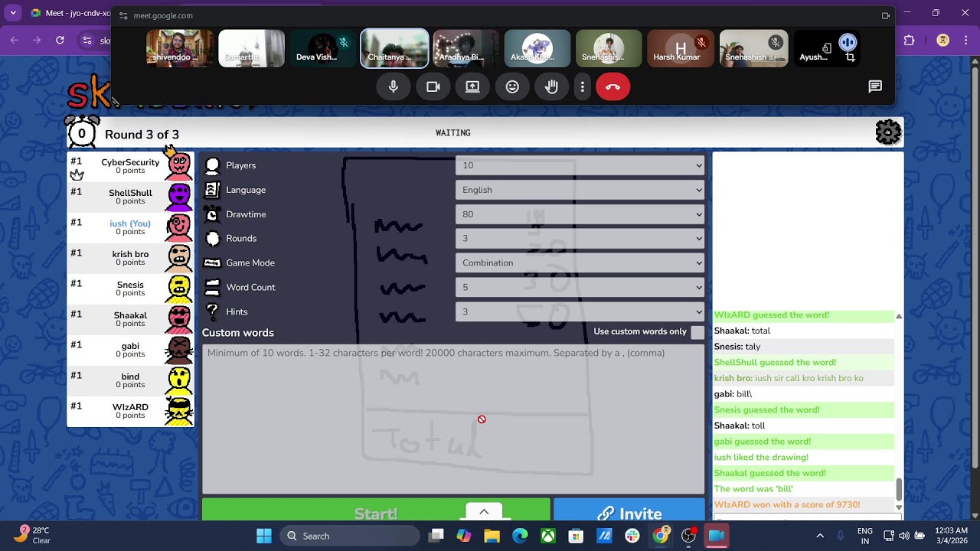
Task: Select Snesis player avatar
Action: pyautogui.click(x=178, y=289)
